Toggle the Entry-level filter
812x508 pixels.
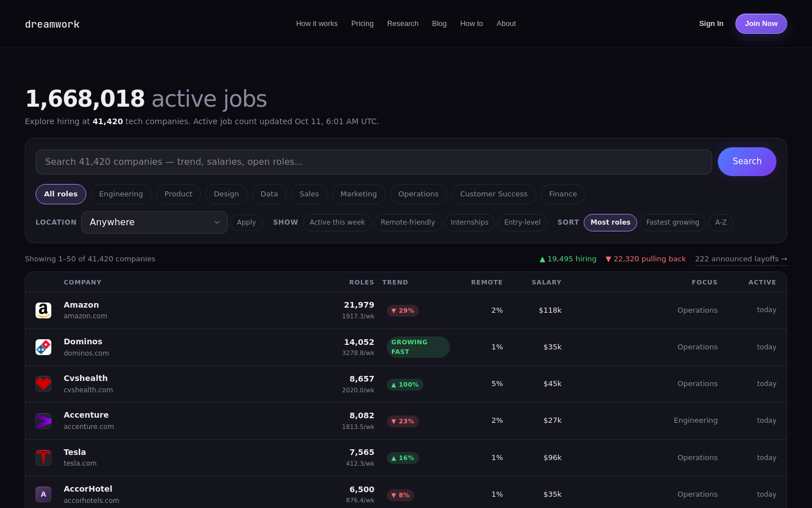[x=522, y=222]
